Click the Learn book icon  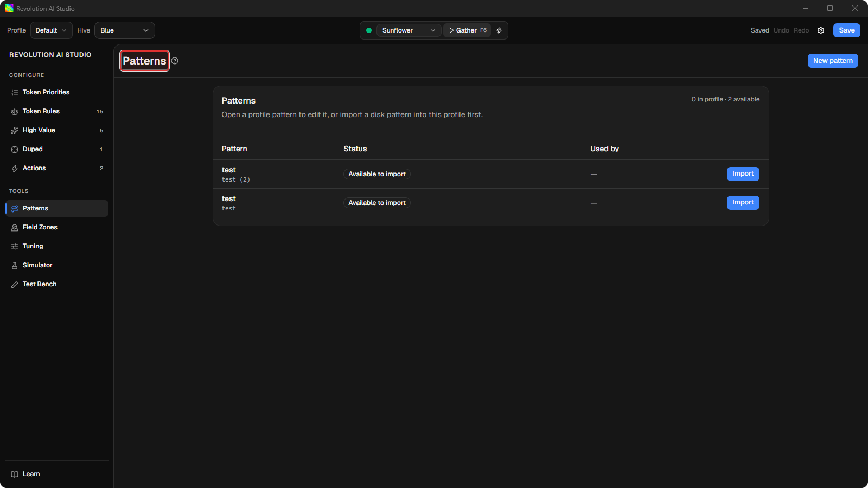(x=15, y=474)
